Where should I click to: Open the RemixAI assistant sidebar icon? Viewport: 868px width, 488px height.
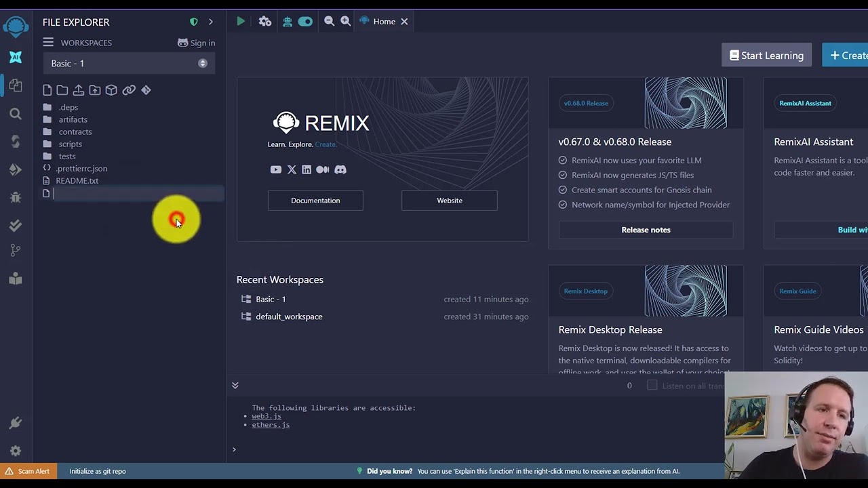coord(16,58)
